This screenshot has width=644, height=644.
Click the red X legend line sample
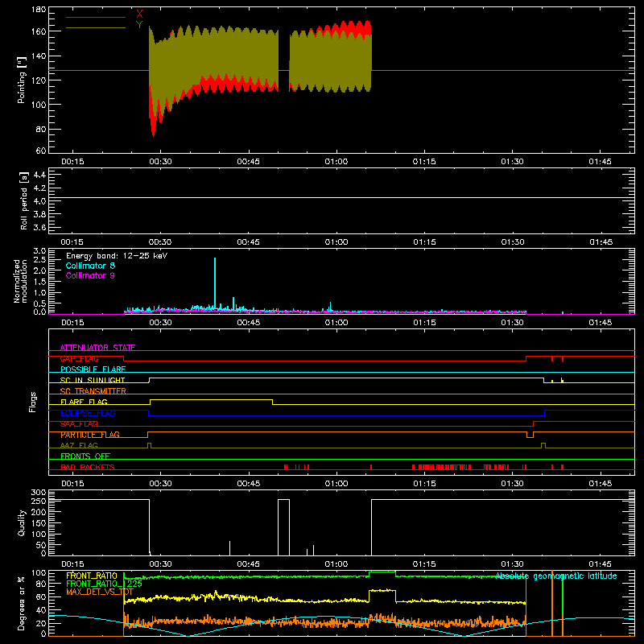pyautogui.click(x=96, y=17)
